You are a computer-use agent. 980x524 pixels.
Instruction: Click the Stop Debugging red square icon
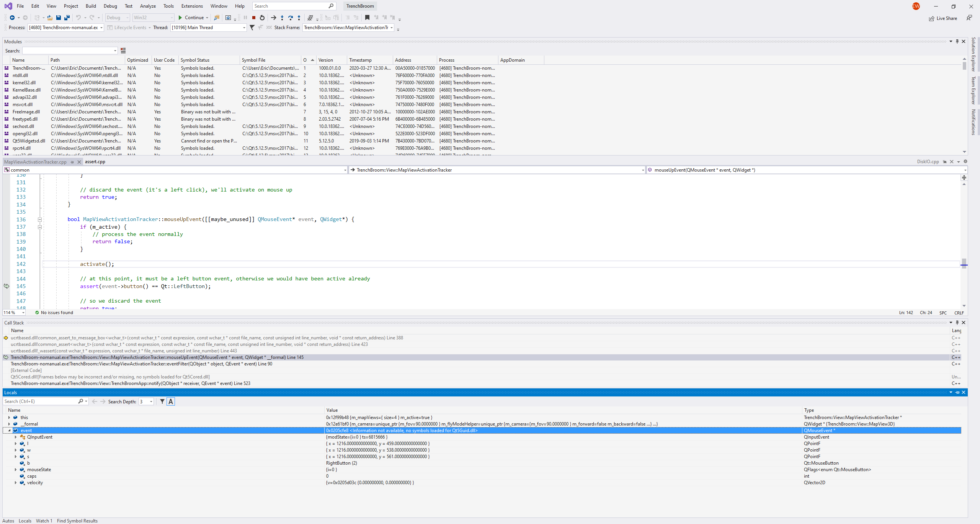pyautogui.click(x=253, y=18)
